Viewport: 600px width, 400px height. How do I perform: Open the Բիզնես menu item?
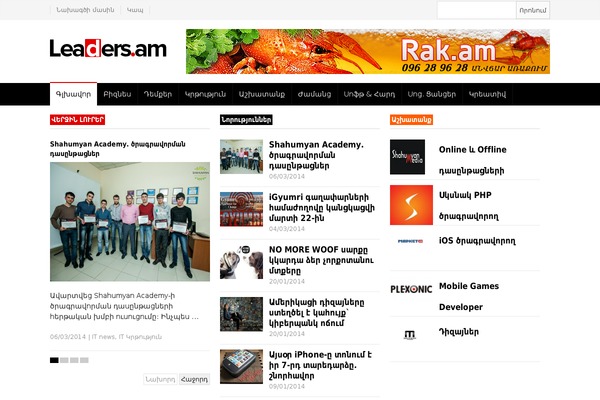coord(117,94)
